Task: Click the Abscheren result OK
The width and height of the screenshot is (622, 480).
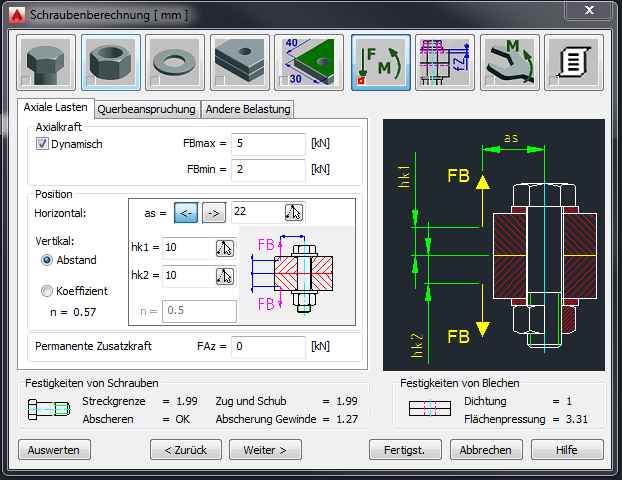Action: 182,419
